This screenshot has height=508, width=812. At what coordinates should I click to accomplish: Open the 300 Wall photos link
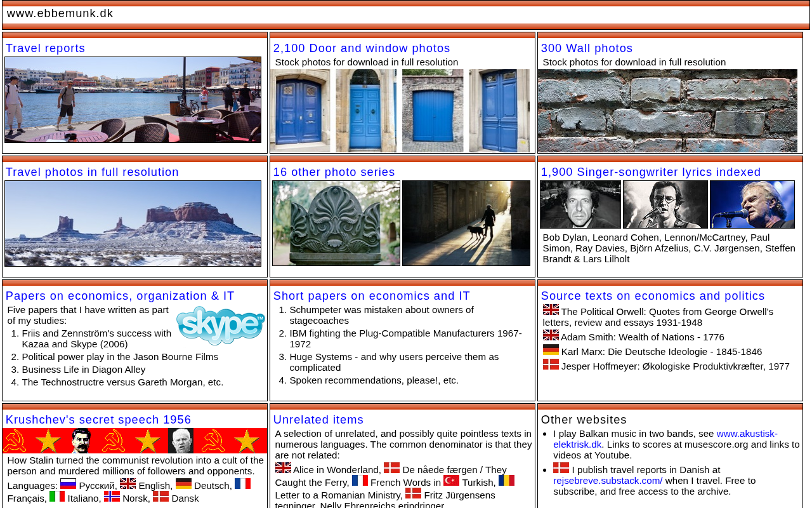[x=587, y=48]
